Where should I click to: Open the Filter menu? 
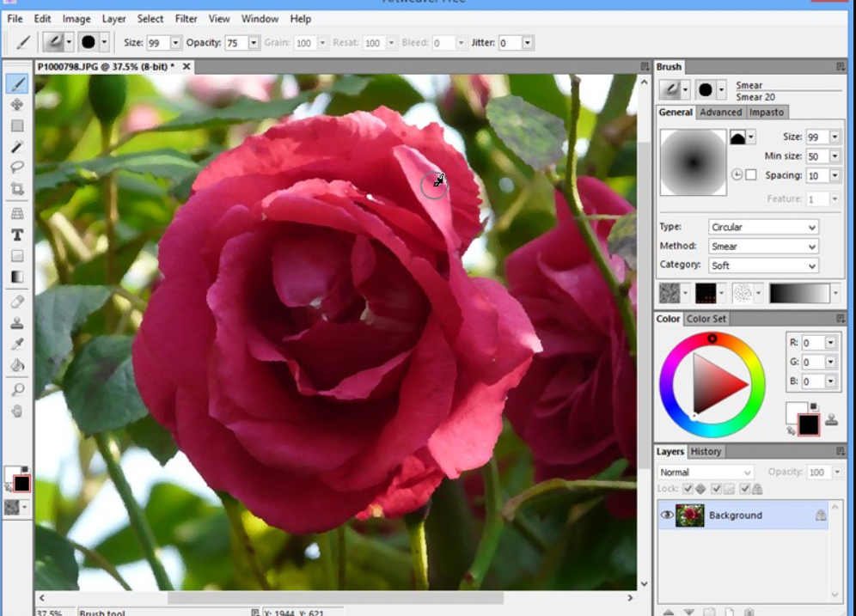[186, 18]
